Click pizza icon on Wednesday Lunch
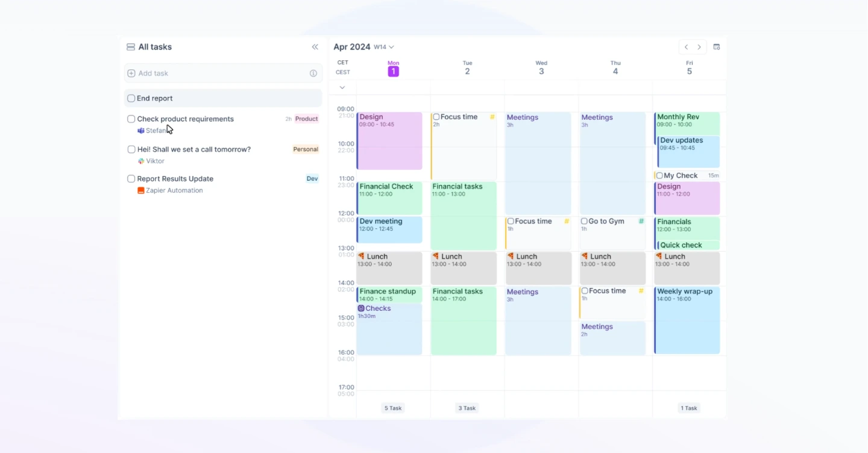This screenshot has width=868, height=453. (x=510, y=257)
